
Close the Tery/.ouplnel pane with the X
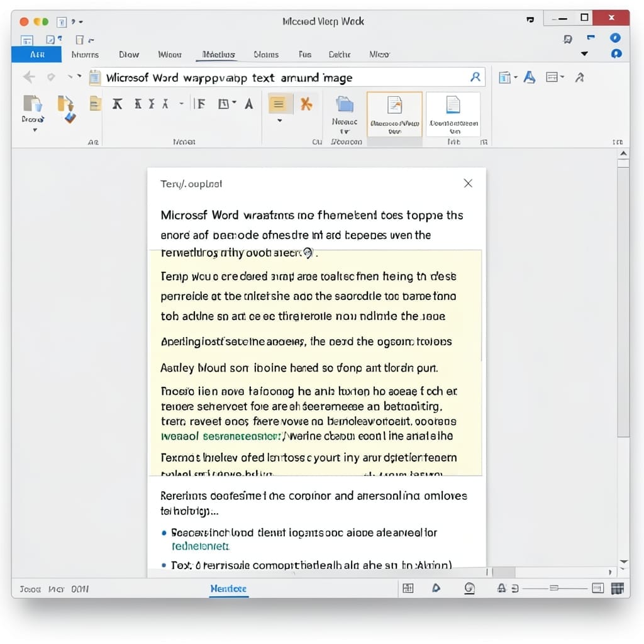(468, 184)
